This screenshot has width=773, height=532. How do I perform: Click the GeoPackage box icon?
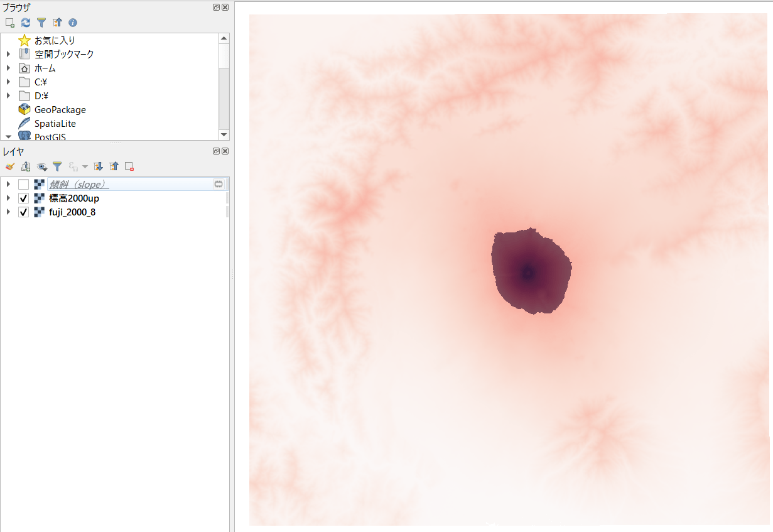pyautogui.click(x=24, y=109)
